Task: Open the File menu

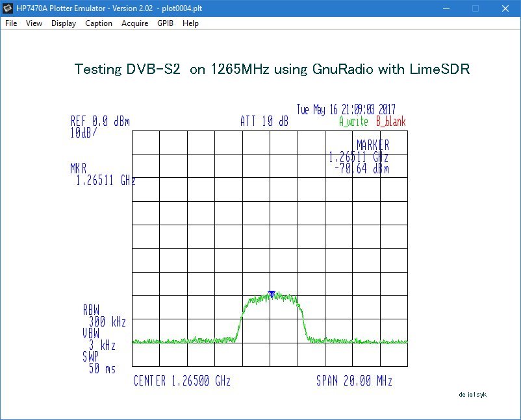Action: pyautogui.click(x=11, y=23)
